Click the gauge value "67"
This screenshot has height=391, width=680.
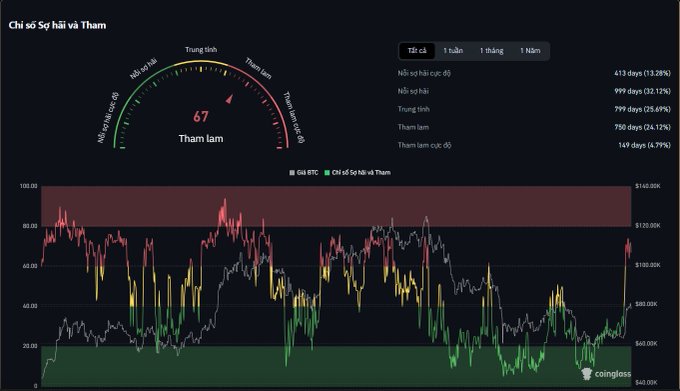(x=201, y=116)
